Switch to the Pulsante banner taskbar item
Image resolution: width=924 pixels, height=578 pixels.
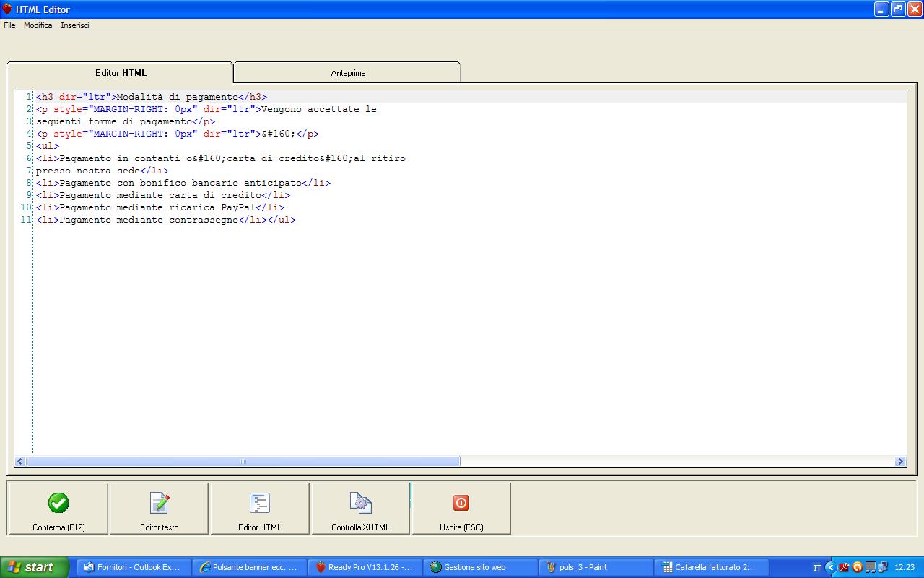[249, 567]
